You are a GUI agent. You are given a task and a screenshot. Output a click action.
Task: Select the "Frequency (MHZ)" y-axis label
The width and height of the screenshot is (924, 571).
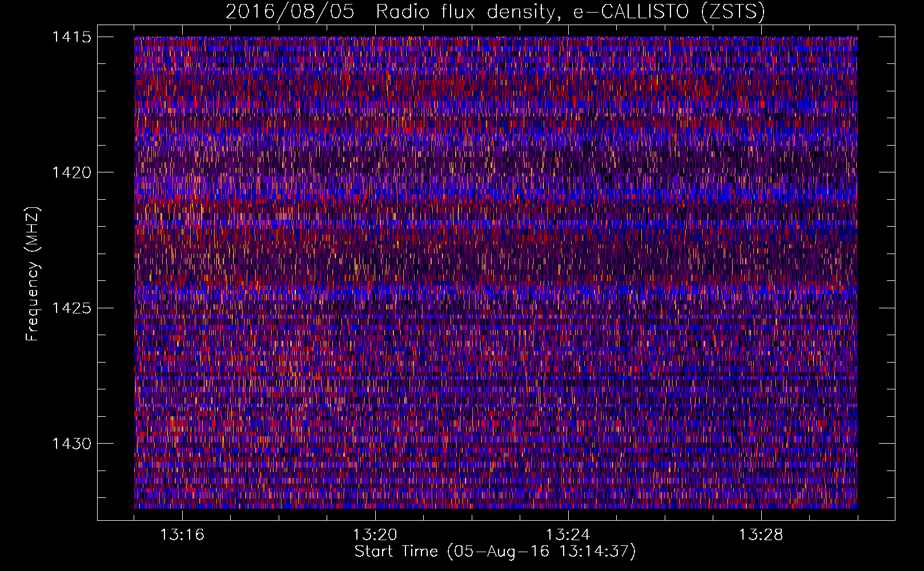tap(33, 274)
